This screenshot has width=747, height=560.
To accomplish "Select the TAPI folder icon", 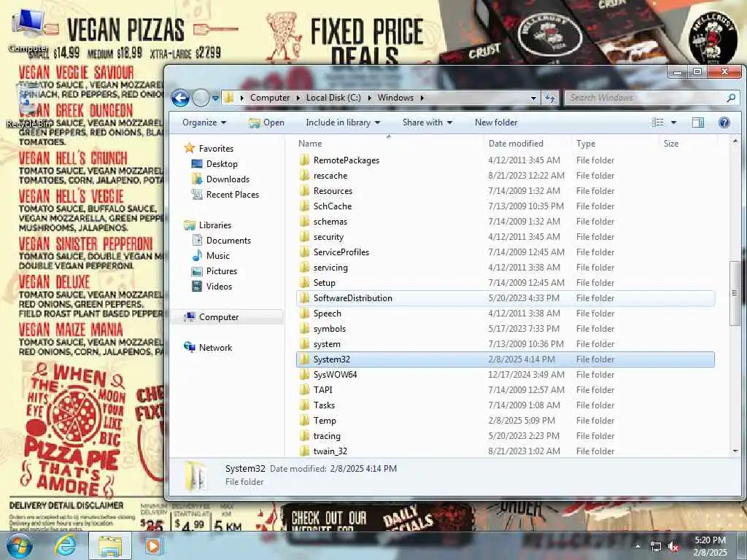I will pos(304,389).
